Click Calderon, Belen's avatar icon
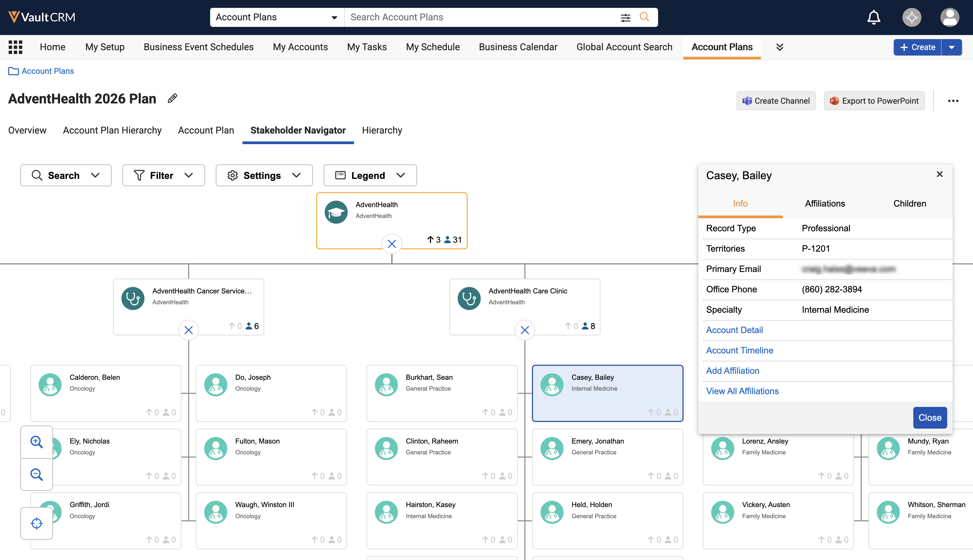973x560 pixels. pyautogui.click(x=50, y=385)
